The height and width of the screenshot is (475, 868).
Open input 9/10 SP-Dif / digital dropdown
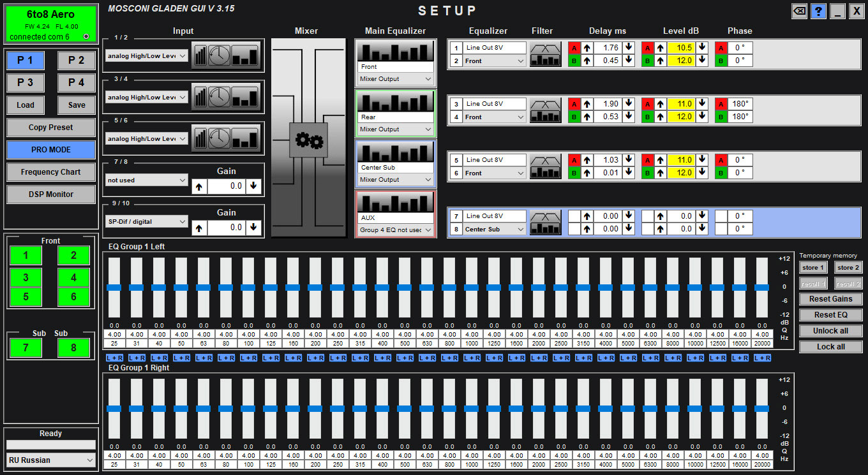[x=147, y=222]
